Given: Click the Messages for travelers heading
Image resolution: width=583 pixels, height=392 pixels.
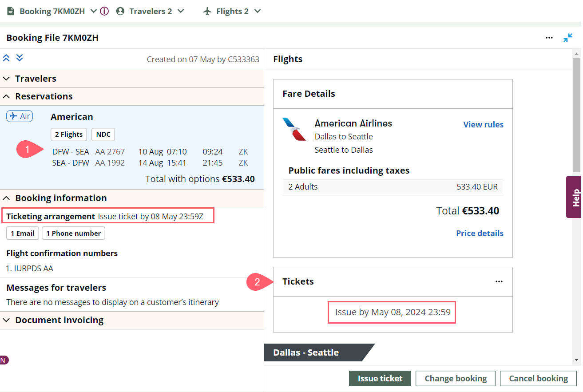Looking at the screenshot, I should click(56, 288).
